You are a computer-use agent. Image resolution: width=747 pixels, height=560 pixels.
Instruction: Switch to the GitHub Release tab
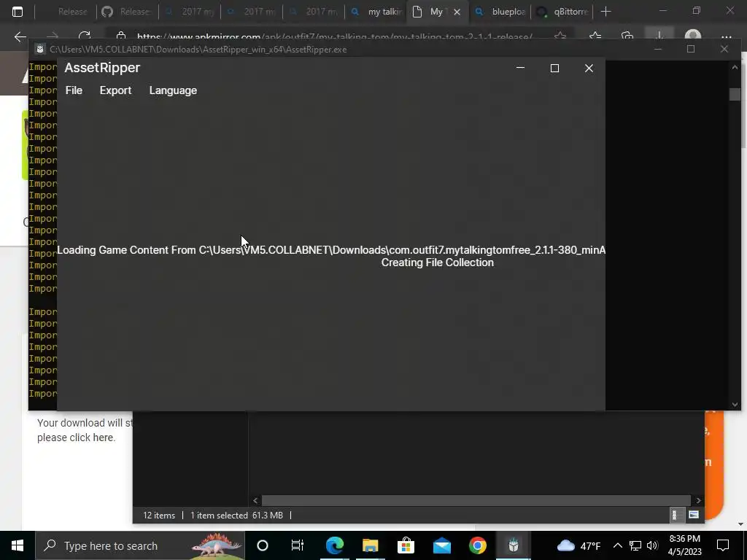click(x=127, y=12)
